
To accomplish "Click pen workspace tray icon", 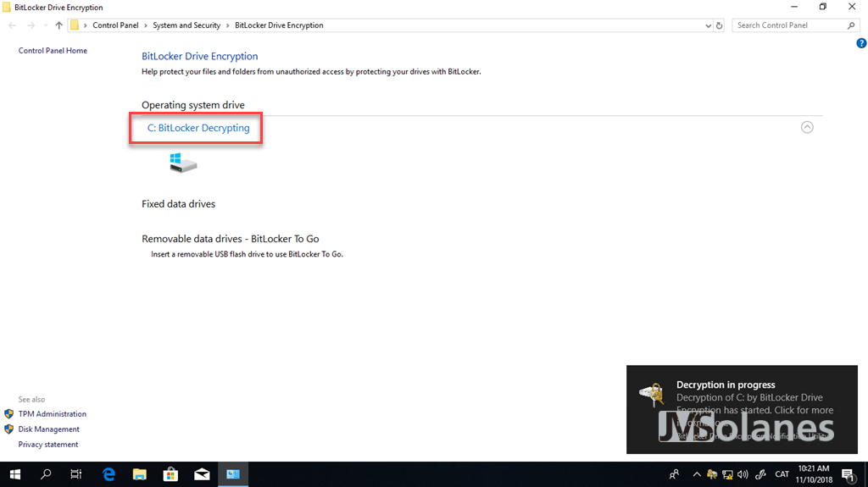I will [x=760, y=474].
